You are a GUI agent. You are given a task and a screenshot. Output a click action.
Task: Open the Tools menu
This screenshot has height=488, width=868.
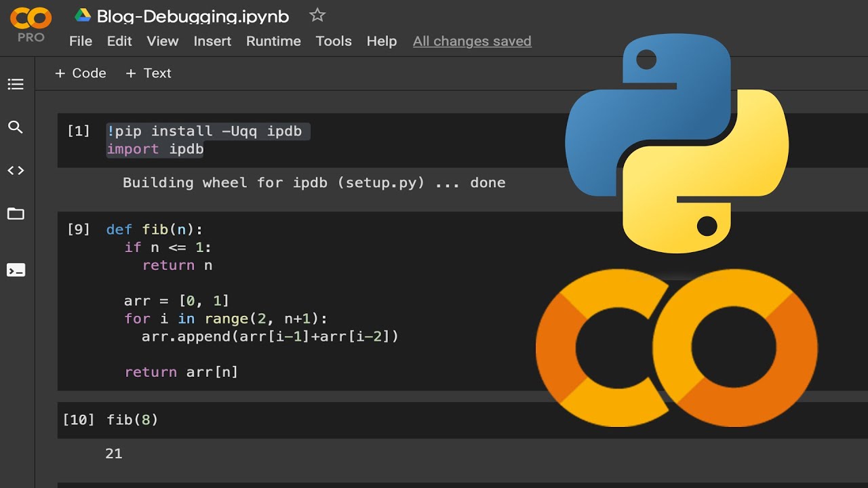334,41
